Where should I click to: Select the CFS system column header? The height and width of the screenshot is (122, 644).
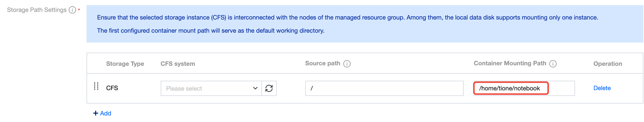[177, 64]
